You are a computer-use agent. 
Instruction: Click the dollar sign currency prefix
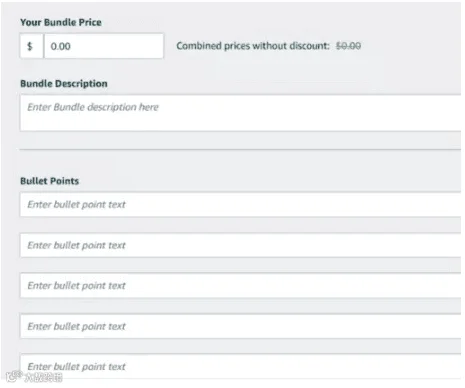[x=30, y=46]
